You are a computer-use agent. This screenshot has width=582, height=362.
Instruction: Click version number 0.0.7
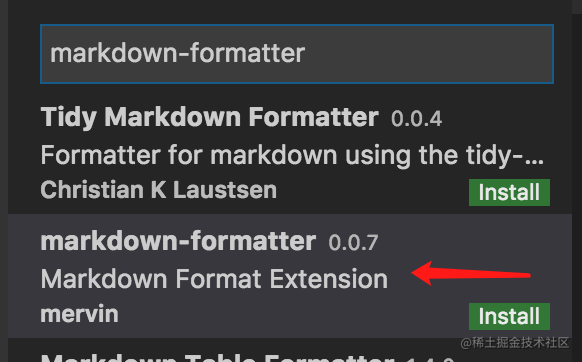point(353,243)
